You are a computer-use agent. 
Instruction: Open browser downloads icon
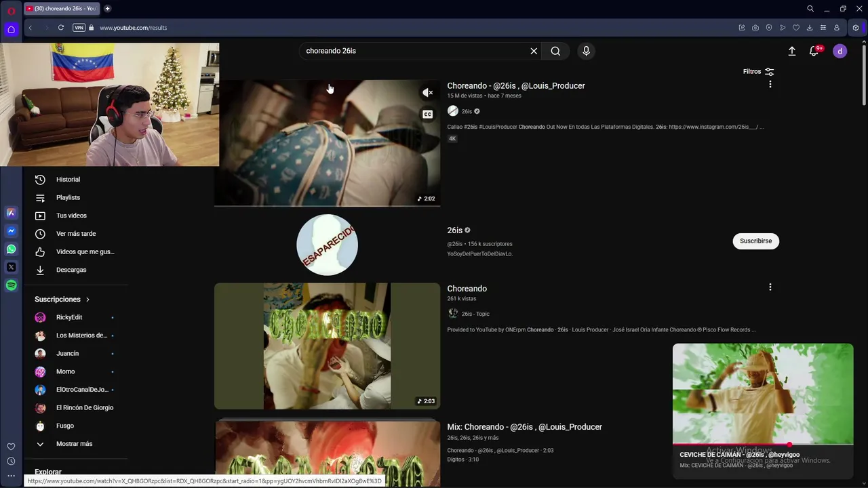point(810,28)
